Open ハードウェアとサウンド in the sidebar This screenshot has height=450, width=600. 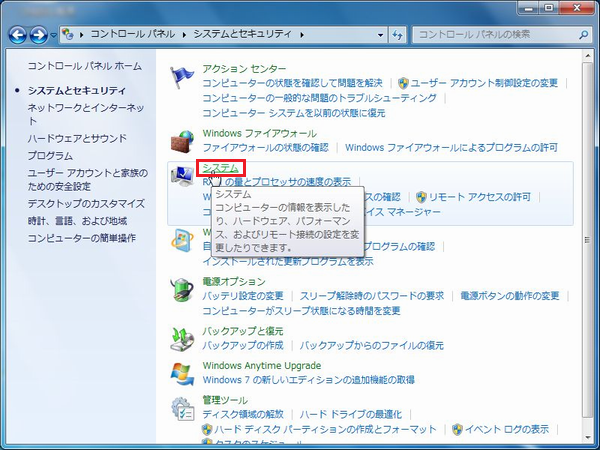click(x=77, y=138)
